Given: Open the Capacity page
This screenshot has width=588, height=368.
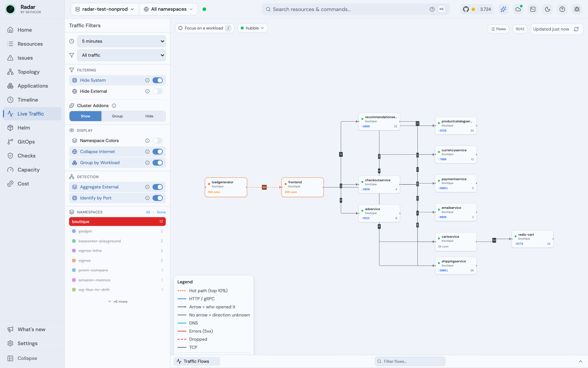Looking at the screenshot, I should click(x=32, y=170).
